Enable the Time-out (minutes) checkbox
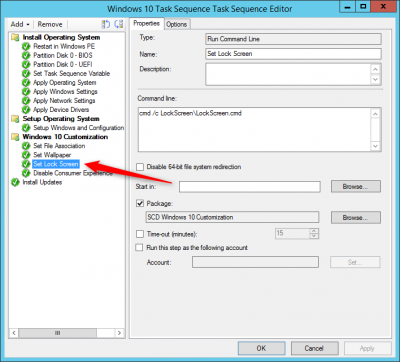The height and width of the screenshot is (362, 400). pyautogui.click(x=140, y=234)
